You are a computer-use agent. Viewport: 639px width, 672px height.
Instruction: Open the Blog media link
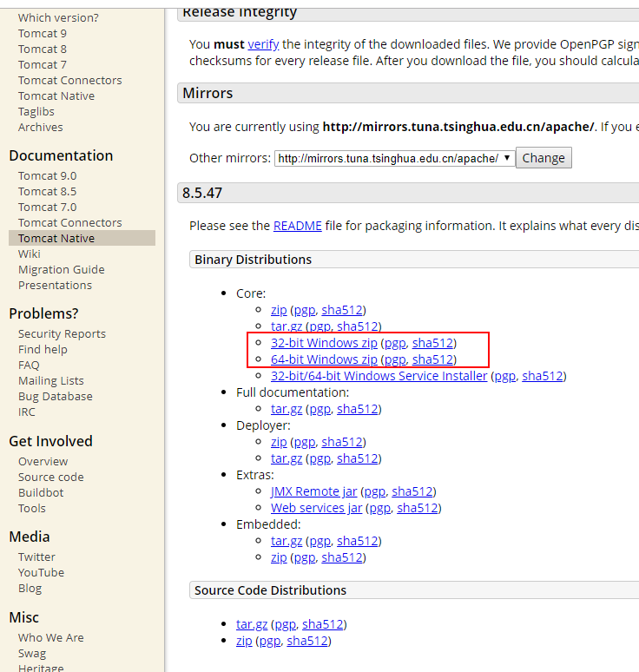coord(30,589)
